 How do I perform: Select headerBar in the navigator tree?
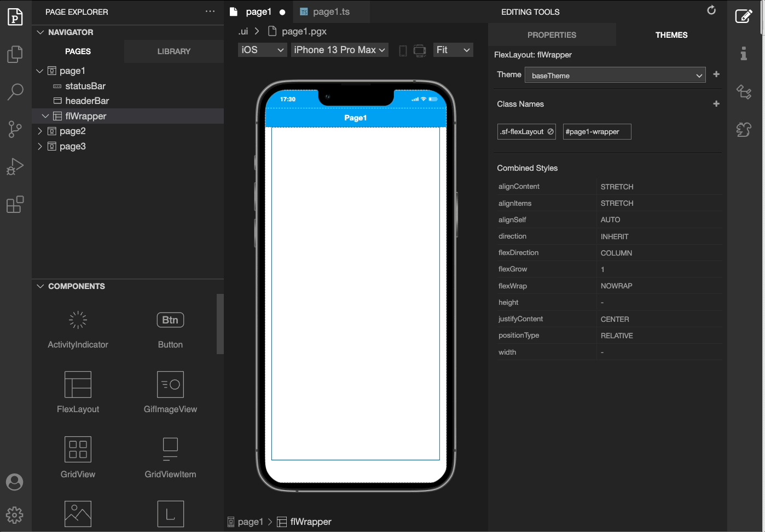coord(87,101)
